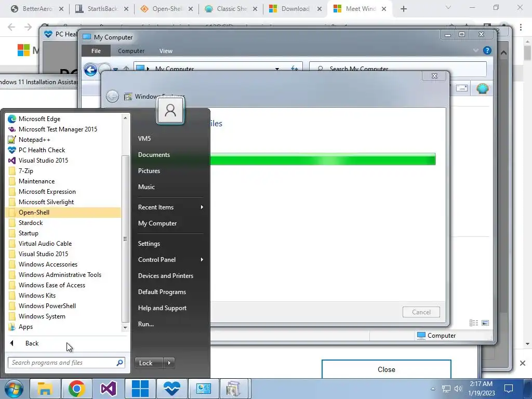
Task: Switch to the Computer ribbon tab
Action: click(131, 51)
